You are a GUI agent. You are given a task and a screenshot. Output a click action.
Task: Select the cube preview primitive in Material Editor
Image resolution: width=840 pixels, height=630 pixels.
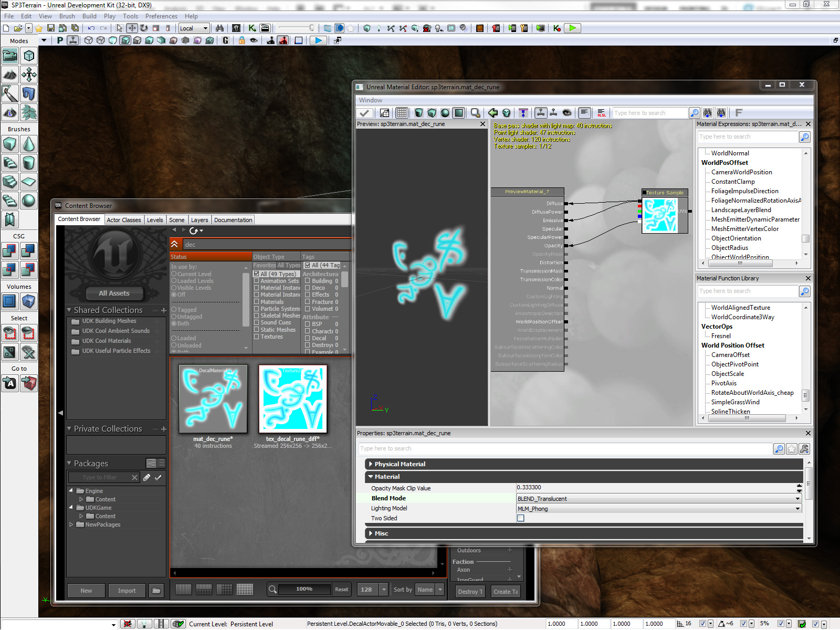(432, 113)
